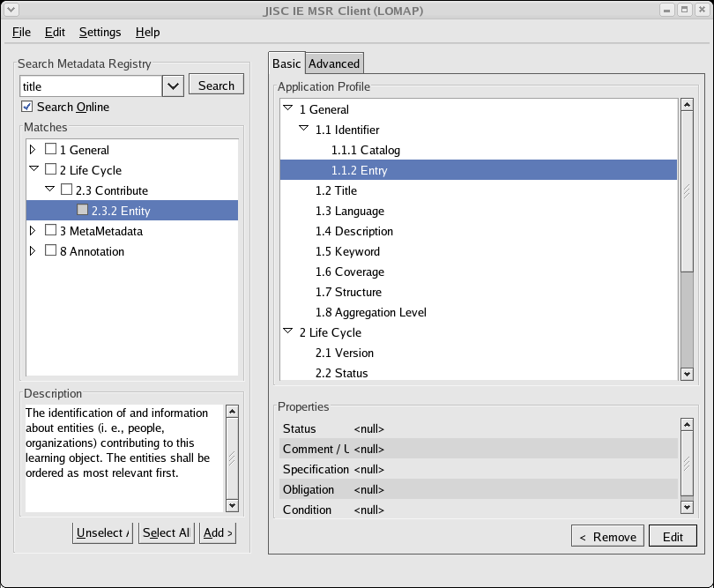The width and height of the screenshot is (714, 588).
Task: Select '1.2 Title' in the profile tree
Action: click(x=479, y=190)
